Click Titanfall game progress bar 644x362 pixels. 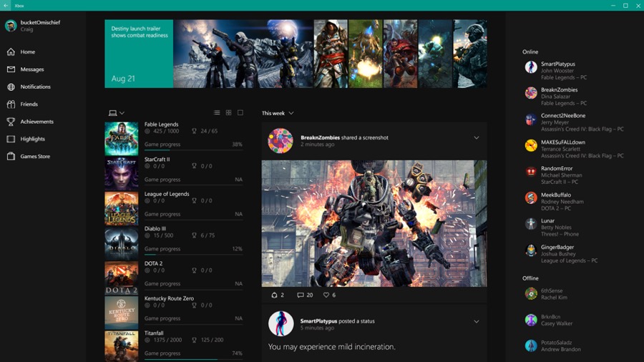click(x=193, y=359)
